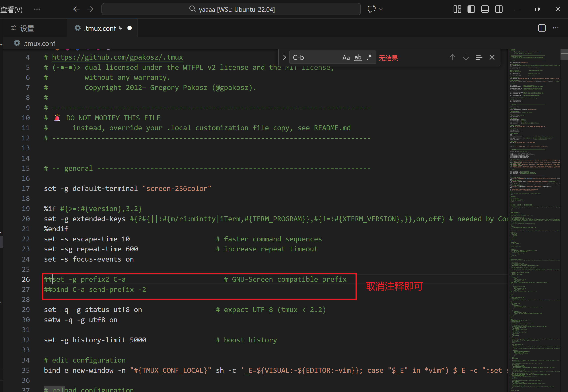Toggle primary side bar visibility
568x392 pixels.
pos(471,9)
